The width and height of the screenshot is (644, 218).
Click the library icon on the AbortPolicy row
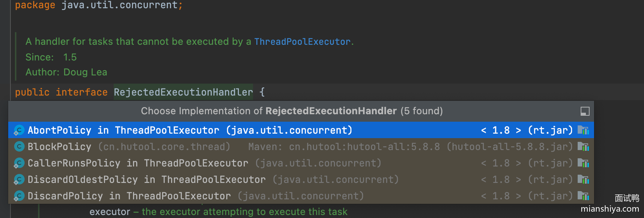[583, 130]
